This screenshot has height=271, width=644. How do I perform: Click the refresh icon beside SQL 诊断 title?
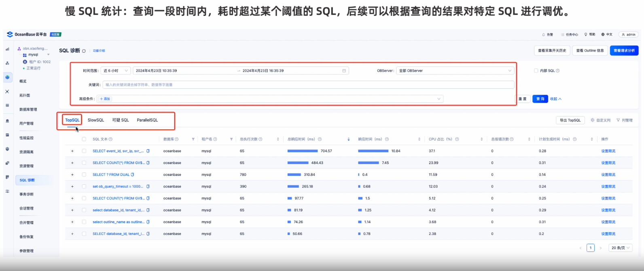84,51
